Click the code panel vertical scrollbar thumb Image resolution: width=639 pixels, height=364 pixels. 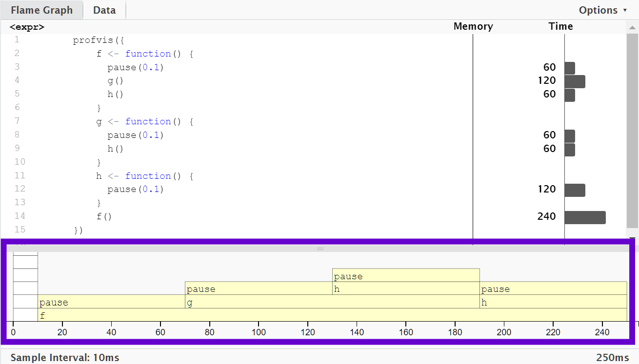point(632,131)
